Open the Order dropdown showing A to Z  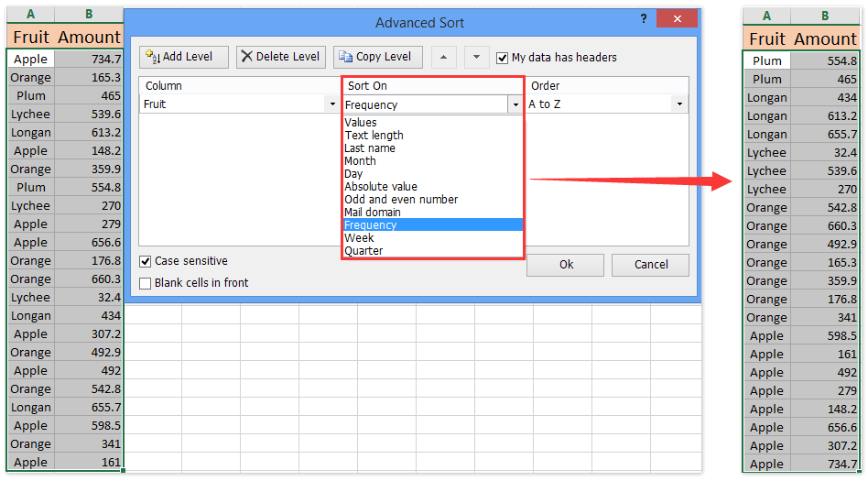(679, 104)
